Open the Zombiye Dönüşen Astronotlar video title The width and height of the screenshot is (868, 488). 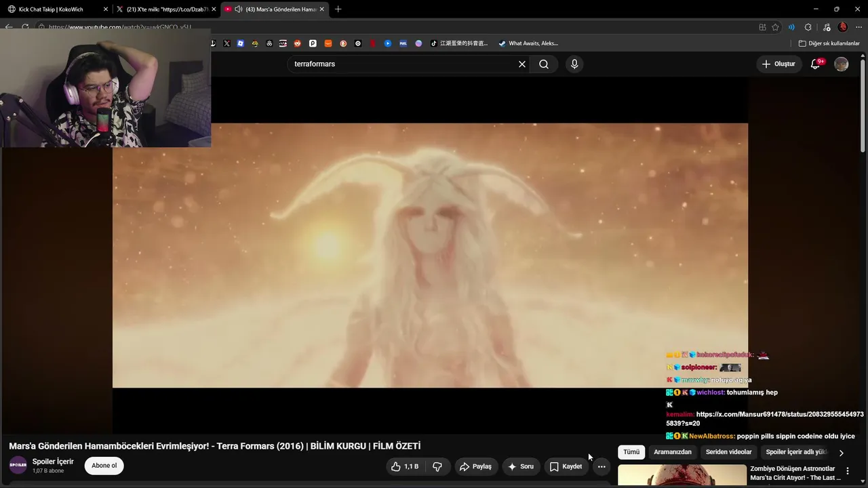(x=795, y=473)
